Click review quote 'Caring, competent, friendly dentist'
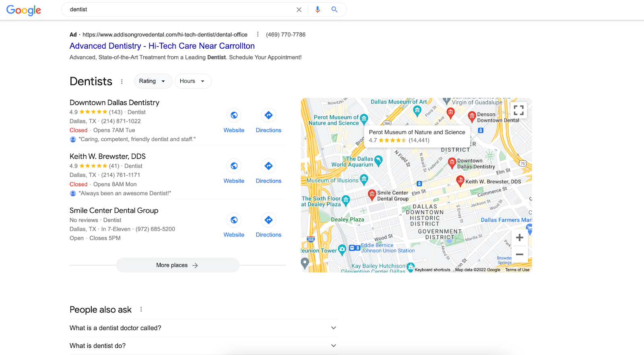The height and width of the screenshot is (355, 644). 137,140
